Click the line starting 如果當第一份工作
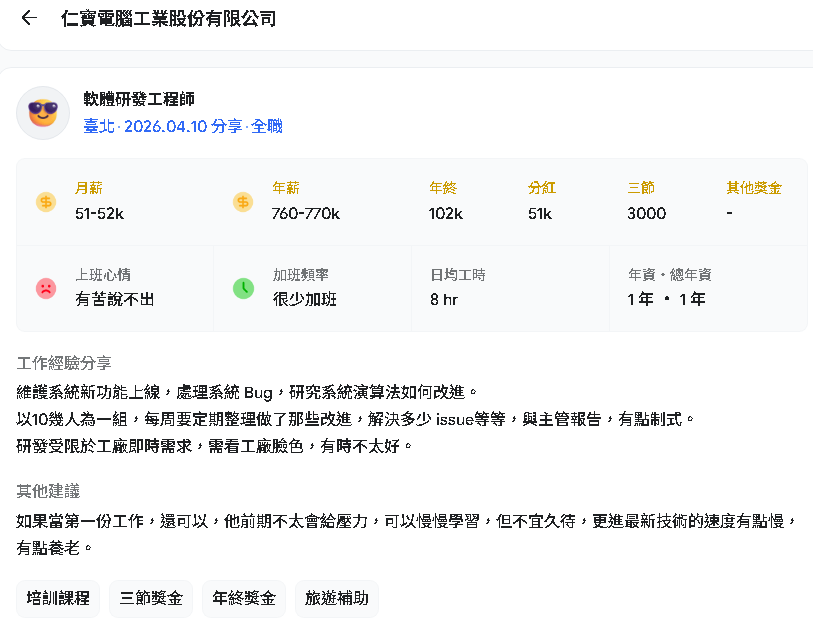Screen dimensions: 813x628 coord(406,521)
